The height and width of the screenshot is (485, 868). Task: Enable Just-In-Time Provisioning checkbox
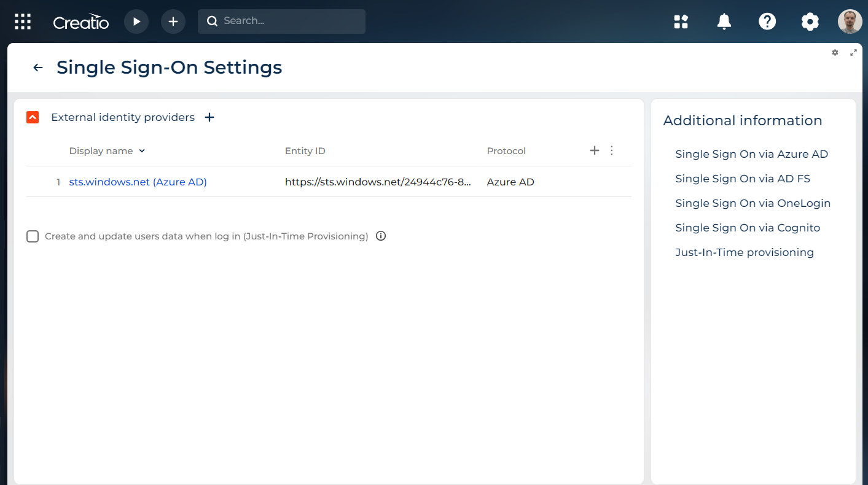33,236
